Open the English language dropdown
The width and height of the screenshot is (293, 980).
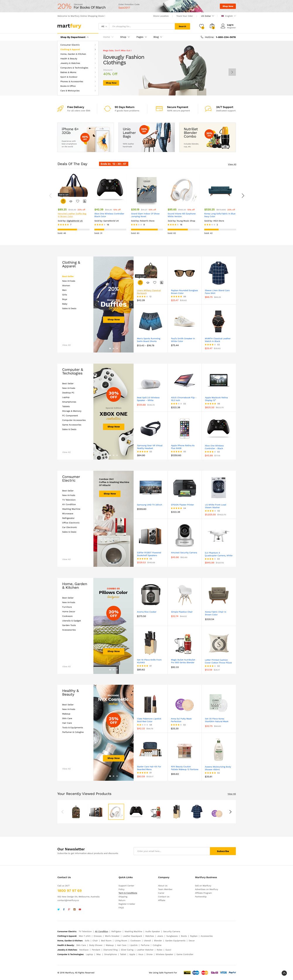[228, 16]
